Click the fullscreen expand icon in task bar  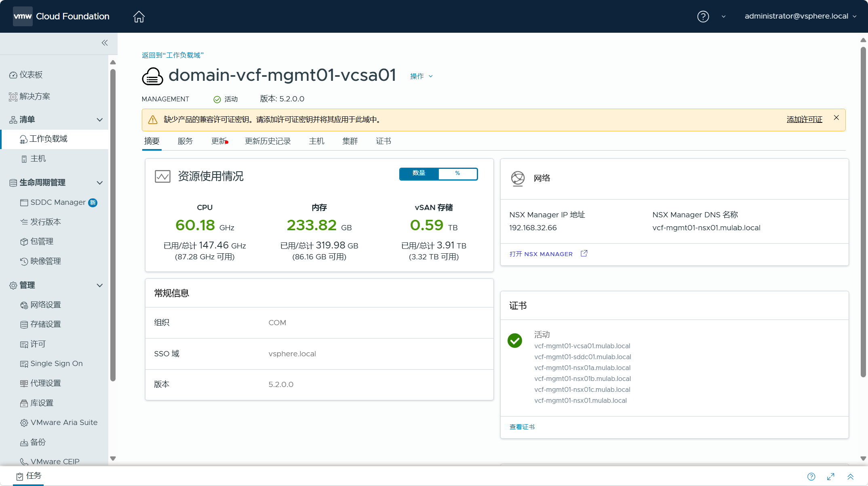[x=831, y=477]
